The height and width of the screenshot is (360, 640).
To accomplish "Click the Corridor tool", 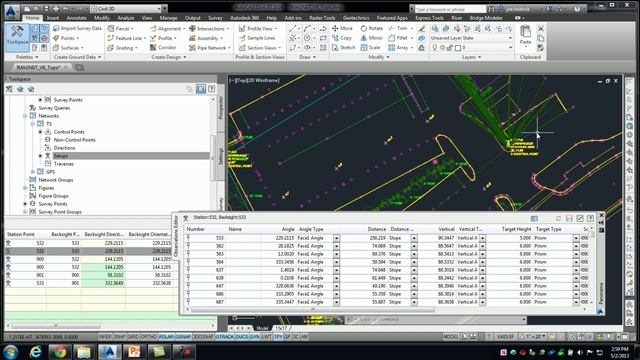I will click(x=163, y=48).
